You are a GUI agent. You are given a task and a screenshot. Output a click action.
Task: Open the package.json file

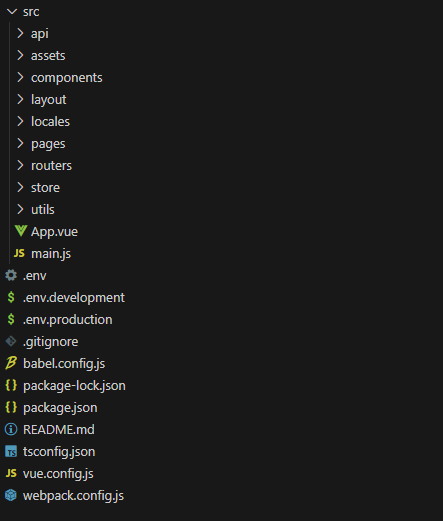[x=60, y=407]
